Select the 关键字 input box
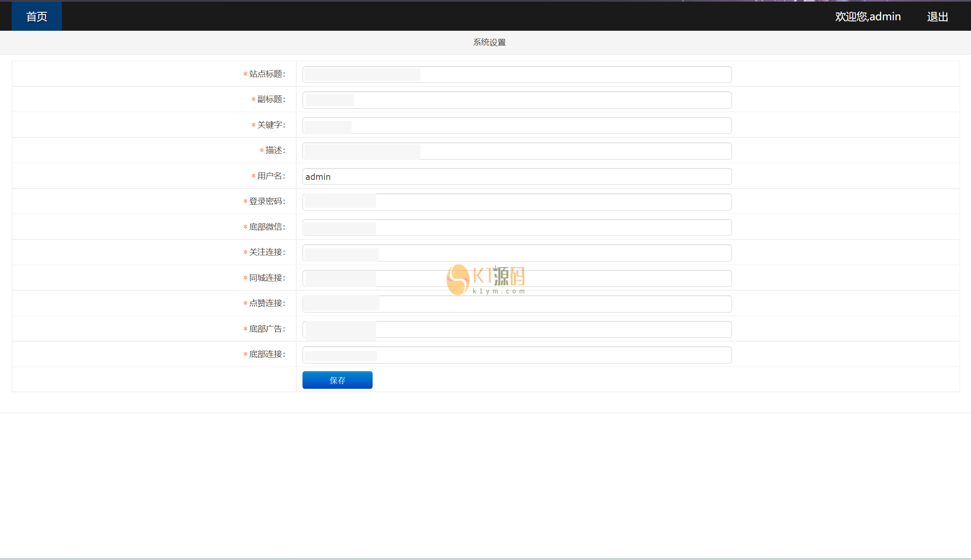Screen dimensions: 971x560 tap(517, 126)
